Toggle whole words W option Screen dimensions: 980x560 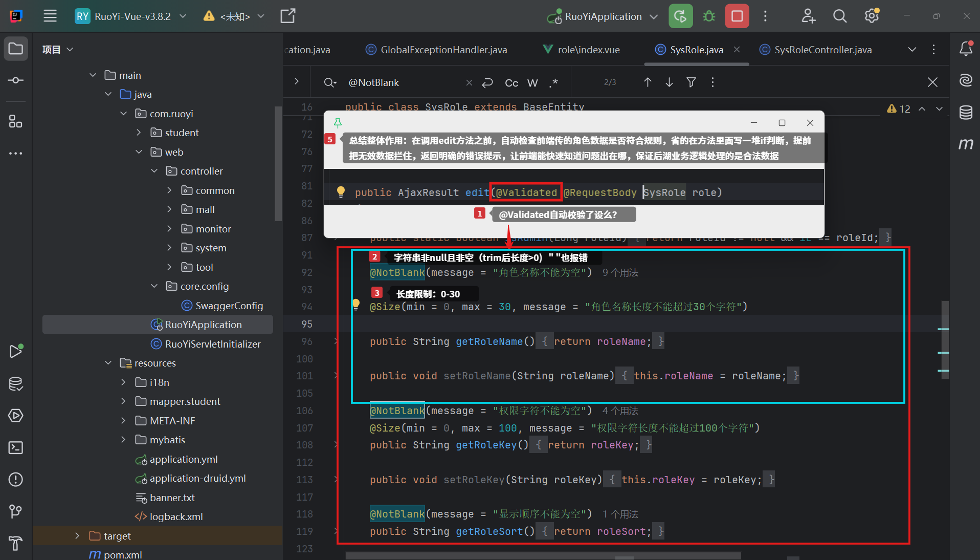(x=532, y=82)
